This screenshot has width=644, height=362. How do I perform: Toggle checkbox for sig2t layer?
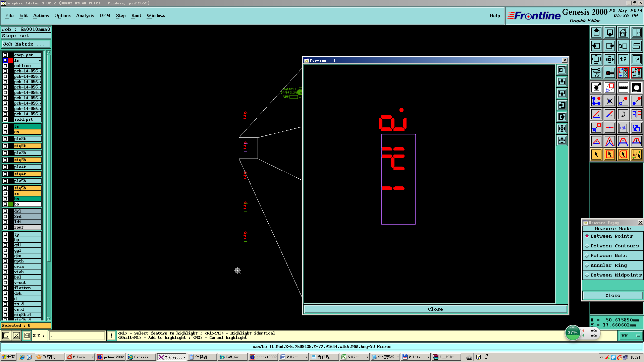[5, 146]
